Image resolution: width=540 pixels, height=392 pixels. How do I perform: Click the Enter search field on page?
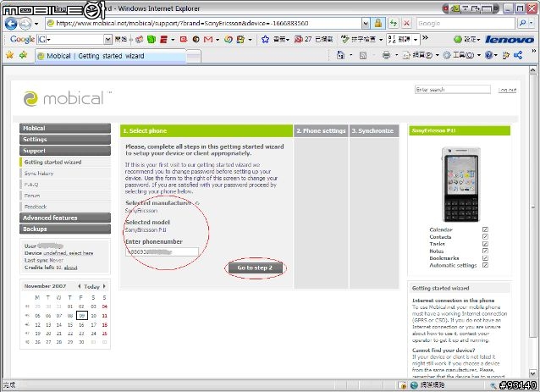[453, 90]
